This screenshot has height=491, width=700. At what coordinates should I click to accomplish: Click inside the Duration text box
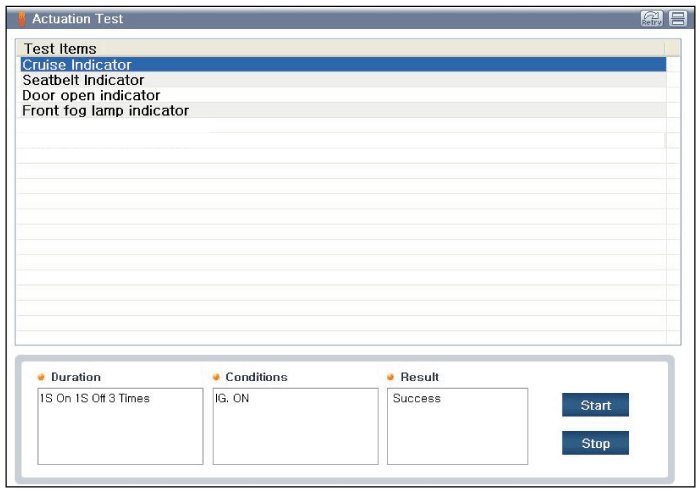(120, 430)
